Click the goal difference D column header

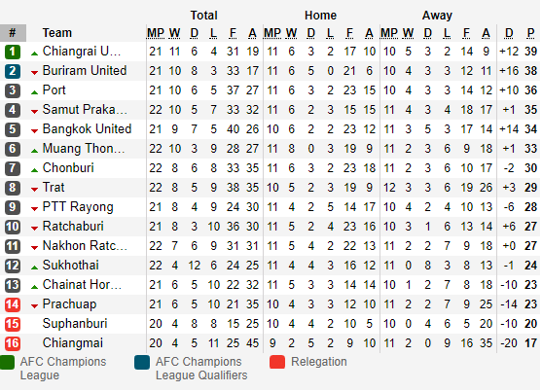[509, 33]
